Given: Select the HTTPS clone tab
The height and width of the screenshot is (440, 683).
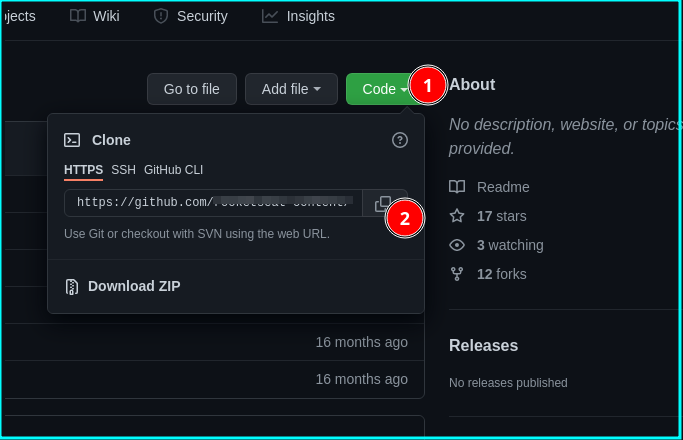Looking at the screenshot, I should [83, 170].
